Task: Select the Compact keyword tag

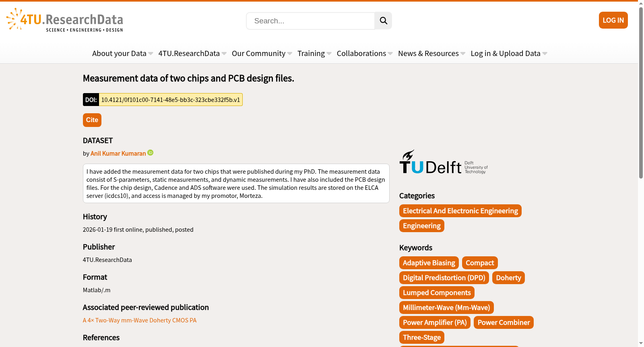Action: pyautogui.click(x=480, y=263)
